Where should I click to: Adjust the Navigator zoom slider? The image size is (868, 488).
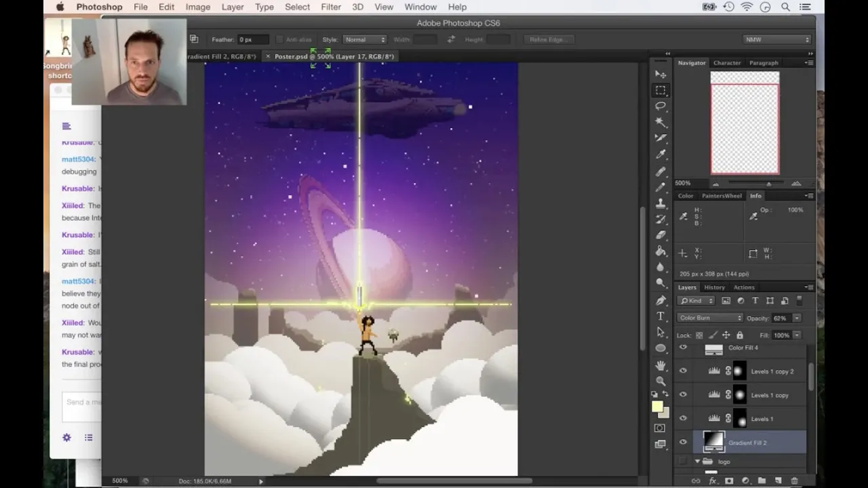click(x=768, y=184)
